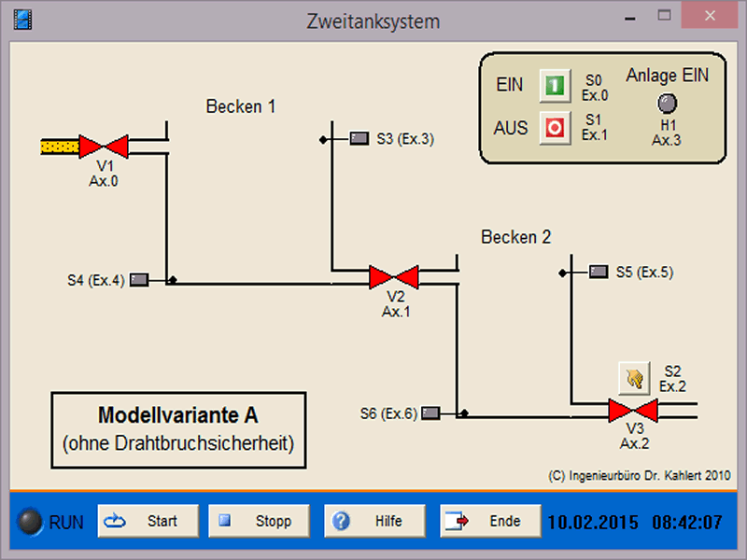
Task: Click the Modellvariante A label box
Action: coord(177,428)
